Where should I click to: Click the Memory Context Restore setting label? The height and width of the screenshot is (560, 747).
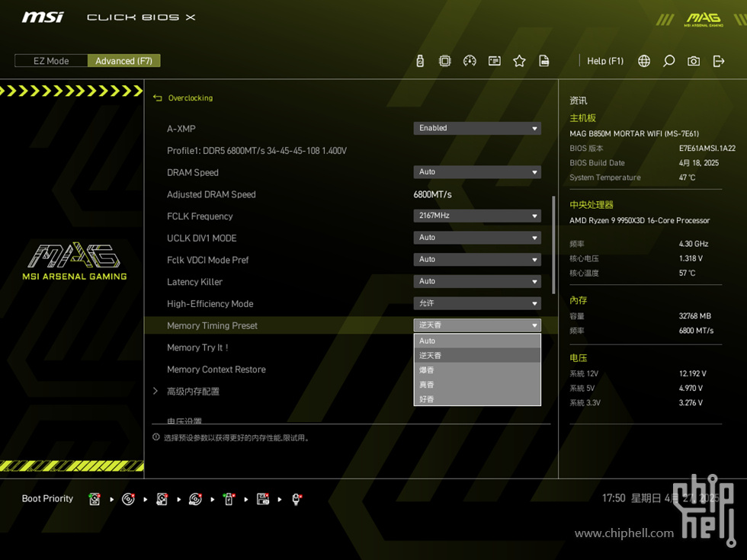pyautogui.click(x=216, y=370)
